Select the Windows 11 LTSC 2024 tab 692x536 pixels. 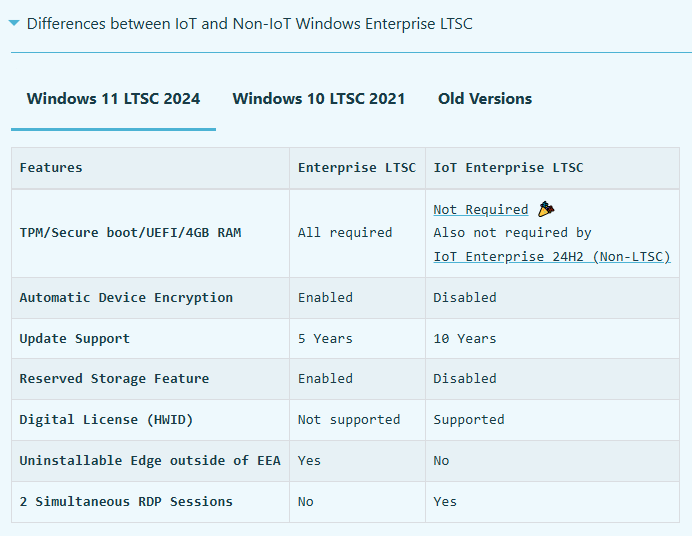113,99
